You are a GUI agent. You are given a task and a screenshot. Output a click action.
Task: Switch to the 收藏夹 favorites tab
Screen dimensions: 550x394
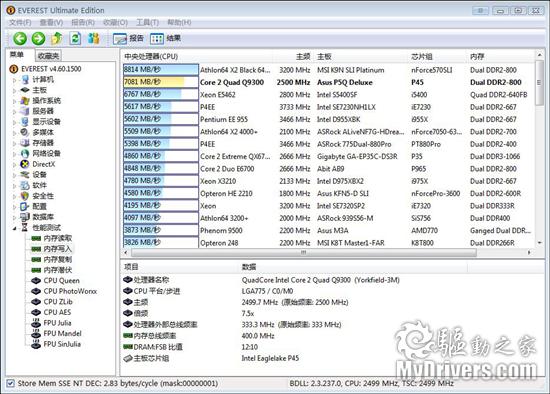[x=48, y=56]
